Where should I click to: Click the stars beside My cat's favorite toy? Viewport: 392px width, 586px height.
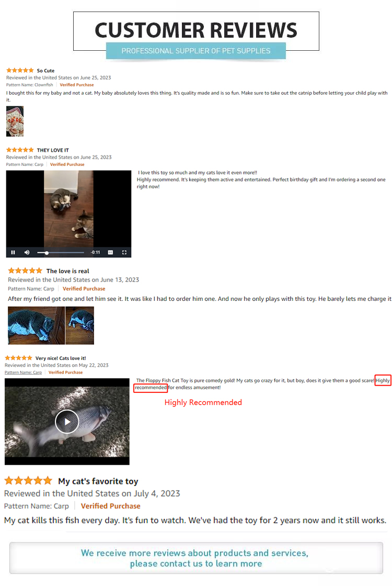coord(28,480)
